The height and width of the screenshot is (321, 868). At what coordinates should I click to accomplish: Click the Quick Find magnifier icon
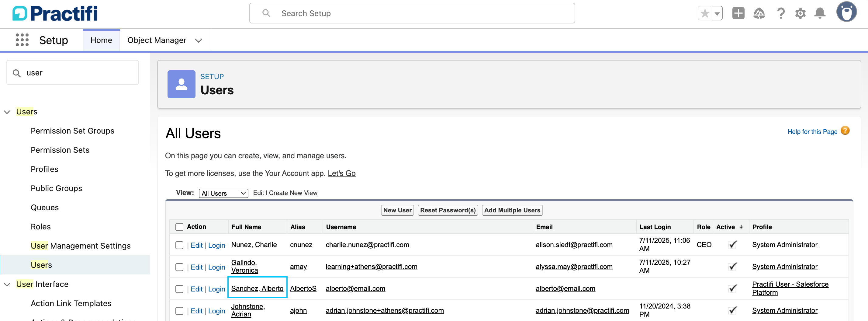(x=16, y=73)
